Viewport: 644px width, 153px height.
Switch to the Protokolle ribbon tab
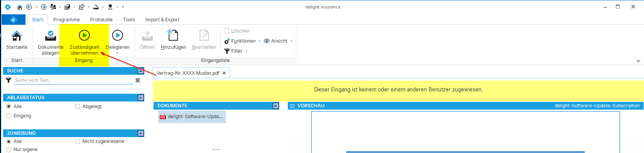coord(101,19)
